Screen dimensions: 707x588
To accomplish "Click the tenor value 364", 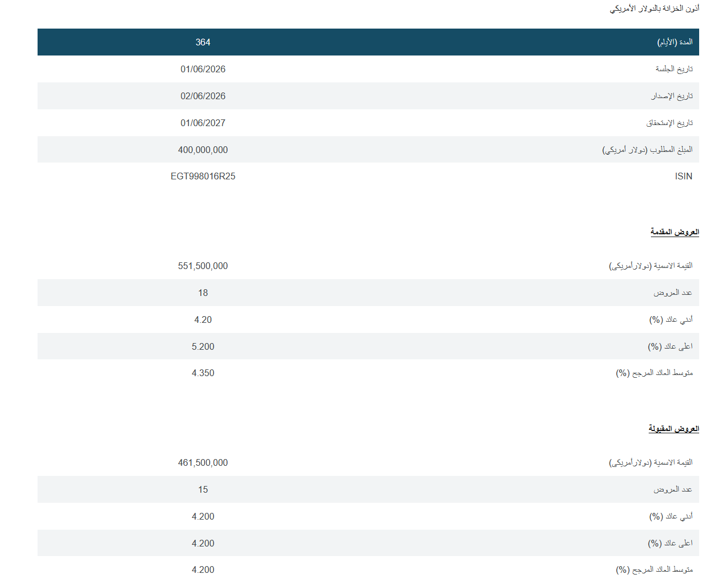I will 203,42.
